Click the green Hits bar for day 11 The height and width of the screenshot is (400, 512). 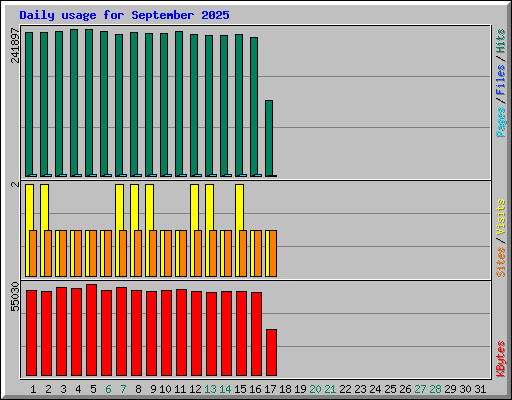(x=179, y=104)
